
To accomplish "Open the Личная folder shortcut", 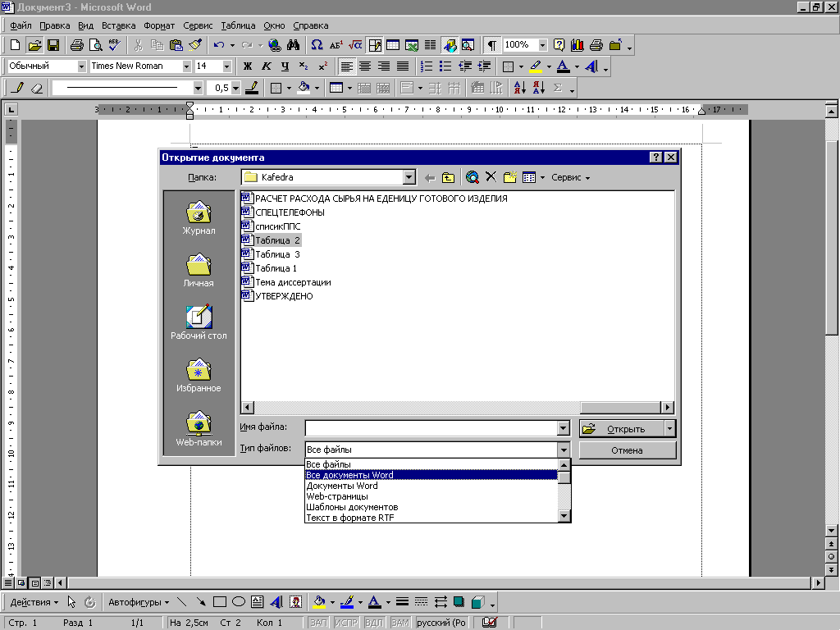I will click(199, 270).
